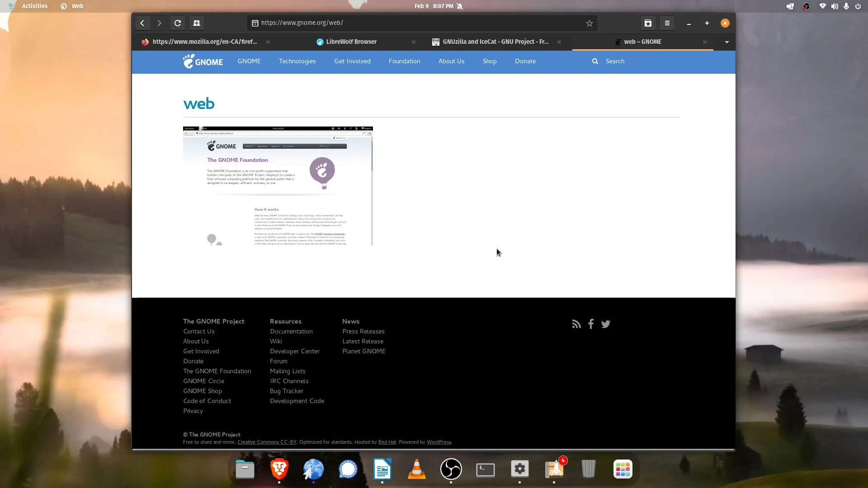
Task: Open the power menu in the top bar
Action: point(858,6)
